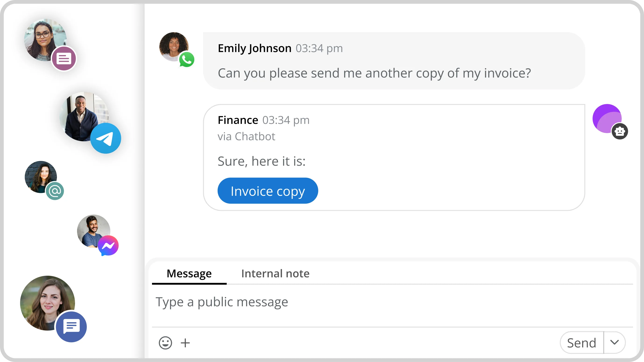Click the chatbot robot badge icon
The image size is (644, 362).
pyautogui.click(x=620, y=131)
